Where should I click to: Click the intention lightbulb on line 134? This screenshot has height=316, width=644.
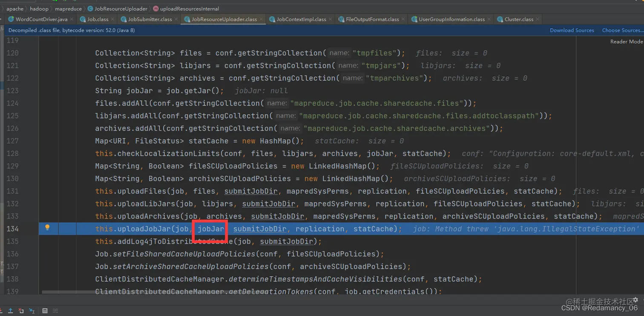pyautogui.click(x=47, y=228)
